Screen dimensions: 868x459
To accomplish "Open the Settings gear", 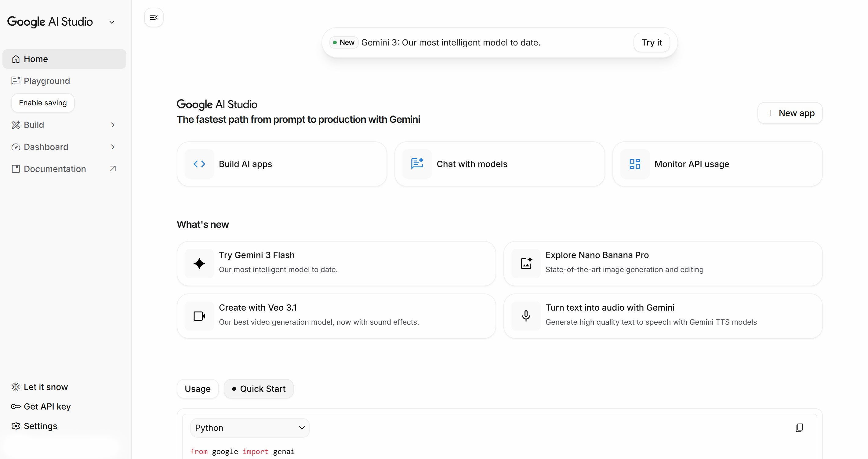I will pos(16,426).
